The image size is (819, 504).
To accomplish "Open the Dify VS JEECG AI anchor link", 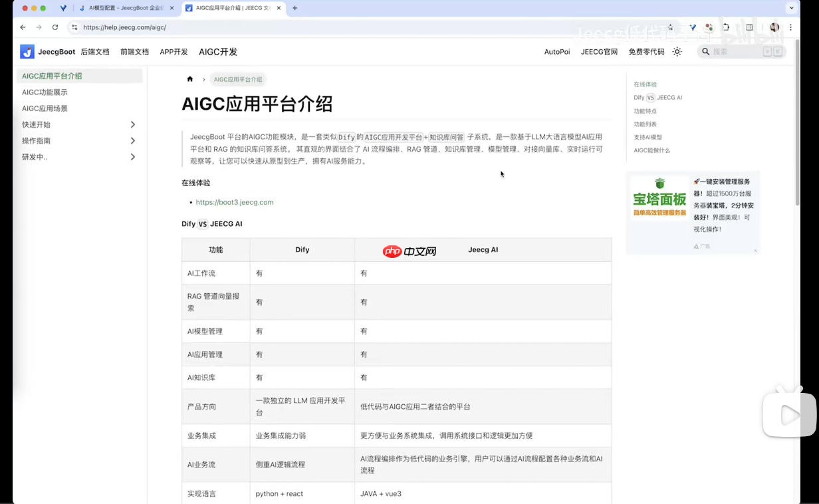I will pyautogui.click(x=657, y=97).
